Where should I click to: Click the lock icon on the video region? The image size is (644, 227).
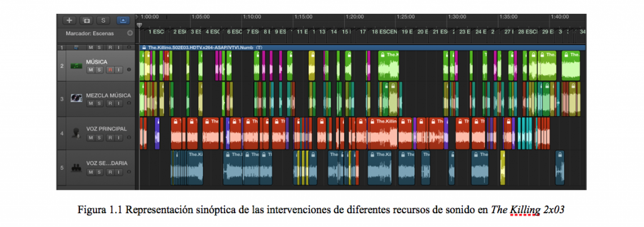[x=144, y=48]
